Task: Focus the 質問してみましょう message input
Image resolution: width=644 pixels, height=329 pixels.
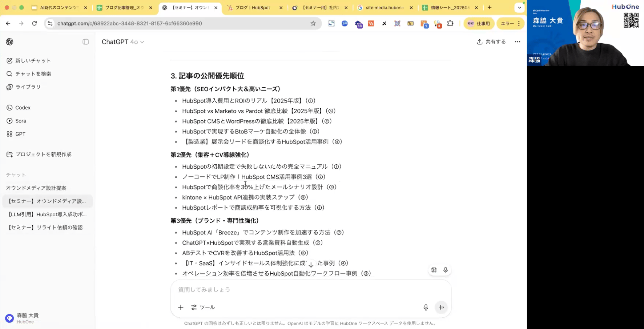Action: tap(310, 289)
